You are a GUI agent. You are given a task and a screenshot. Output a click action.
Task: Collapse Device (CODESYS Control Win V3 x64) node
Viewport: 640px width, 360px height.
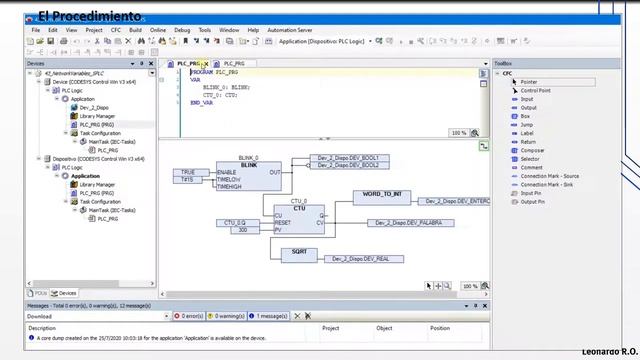(39, 82)
